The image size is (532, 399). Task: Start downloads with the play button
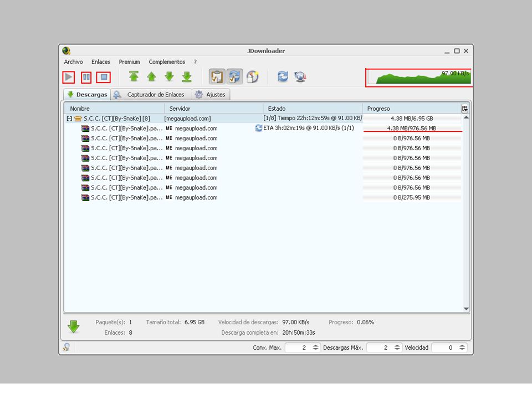point(69,78)
